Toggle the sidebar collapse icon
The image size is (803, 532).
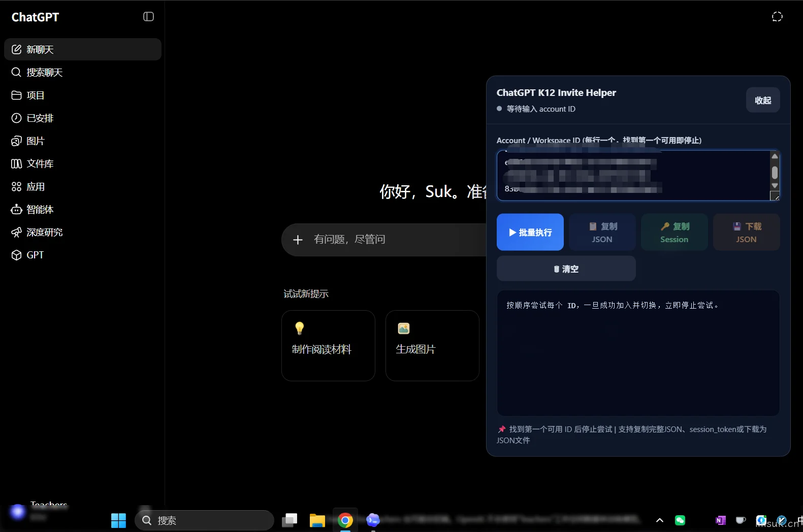tap(148, 17)
